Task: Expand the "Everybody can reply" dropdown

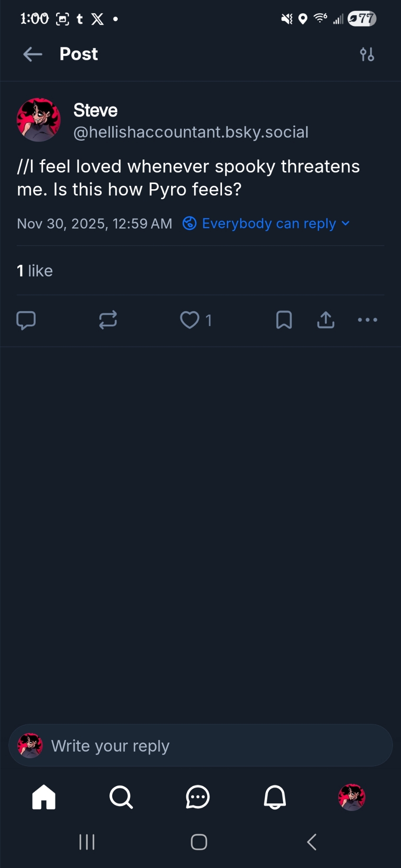Action: click(x=266, y=224)
